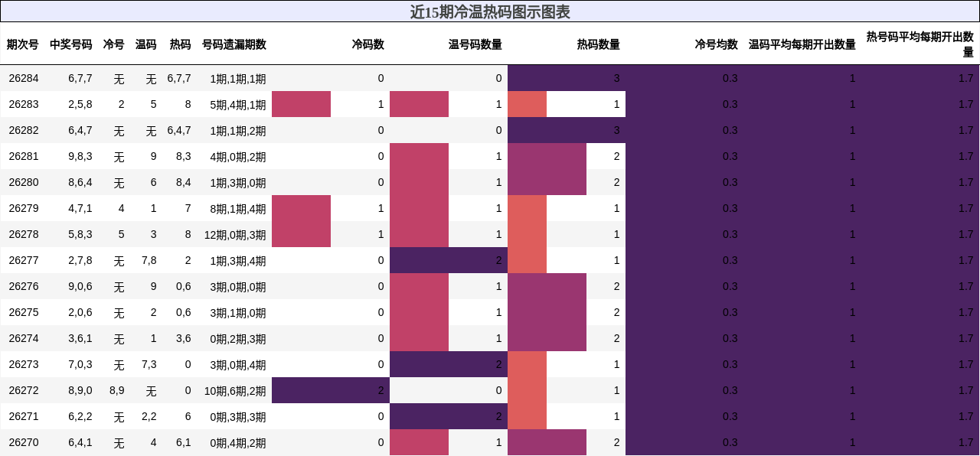Click hot numbers cell 3,6
This screenshot has width=980, height=456.
click(184, 338)
